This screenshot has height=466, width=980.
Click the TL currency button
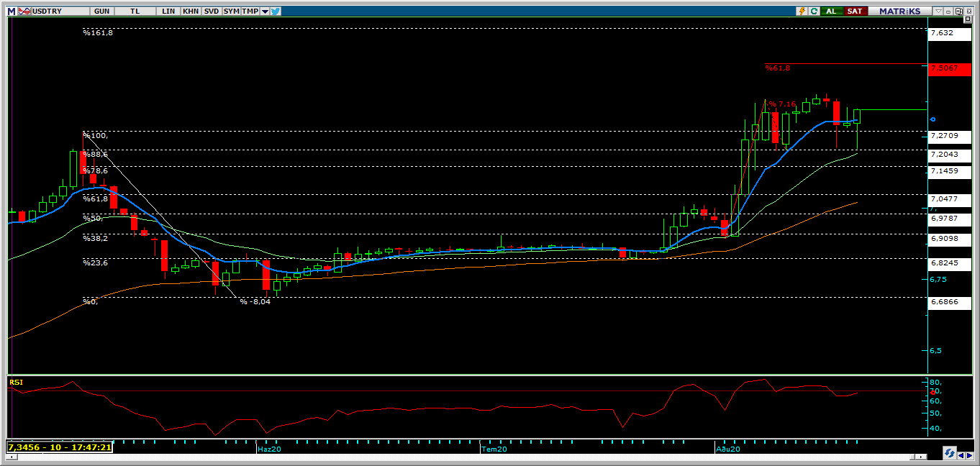click(135, 12)
